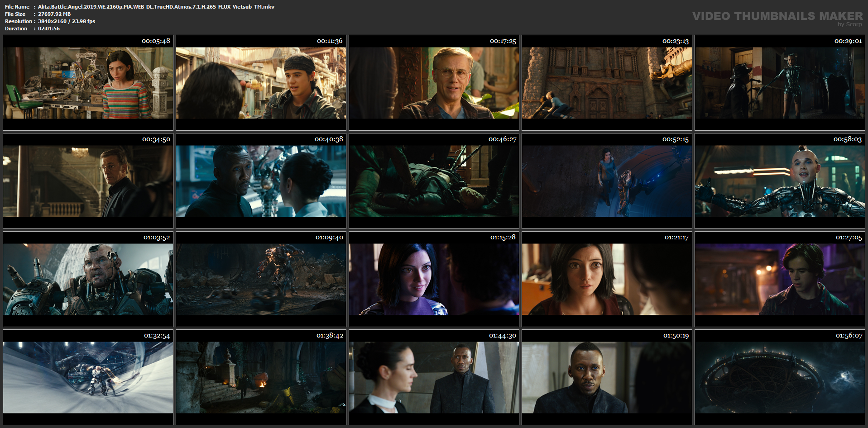Click the Resolution label

[x=19, y=21]
